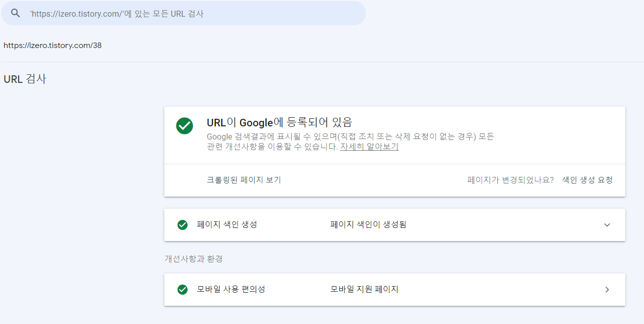Click the 개선사항과 환경 section label
Image resolution: width=644 pixels, height=324 pixels.
(x=194, y=259)
